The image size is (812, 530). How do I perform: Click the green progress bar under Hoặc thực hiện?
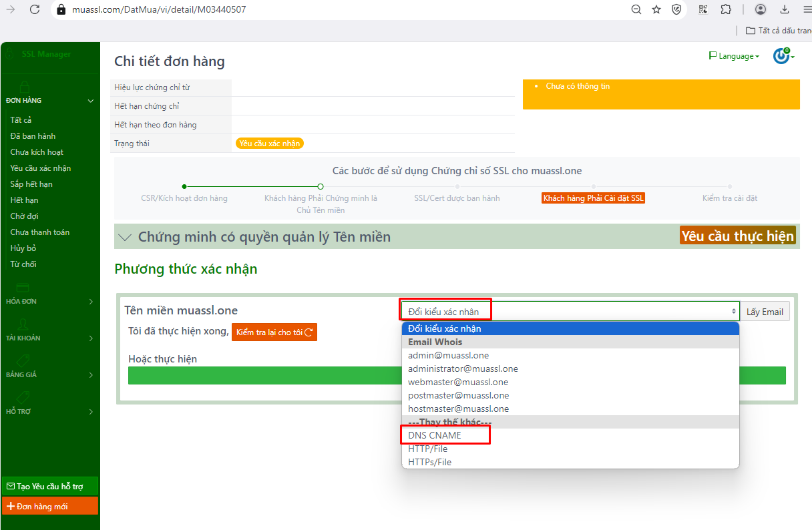tap(264, 375)
